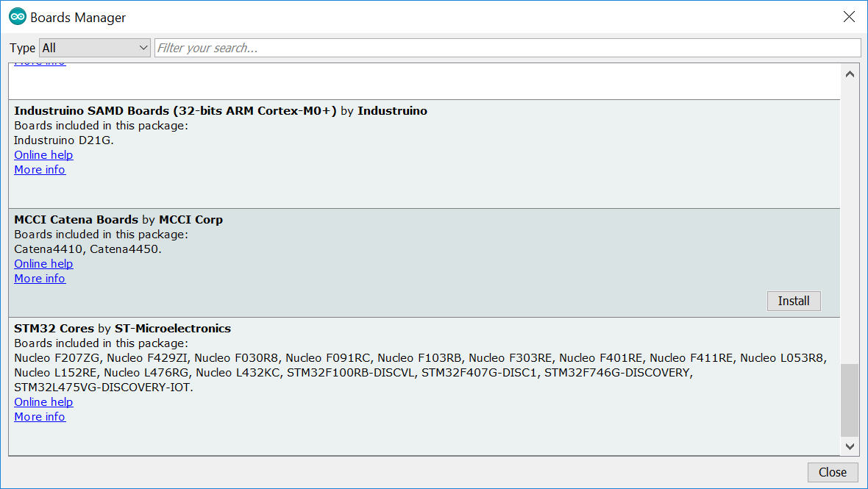This screenshot has width=868, height=489.
Task: Open Online help for MCCI Catena Boards
Action: [x=43, y=264]
